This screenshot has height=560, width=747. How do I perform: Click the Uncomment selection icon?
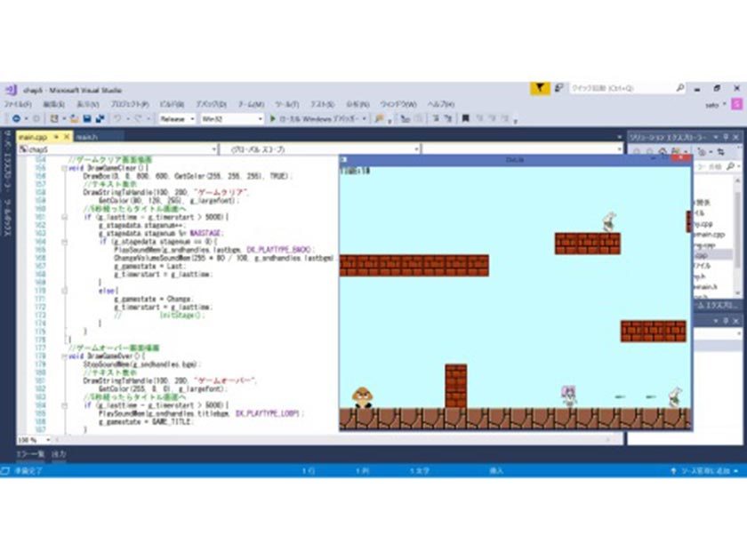pyautogui.click(x=448, y=118)
